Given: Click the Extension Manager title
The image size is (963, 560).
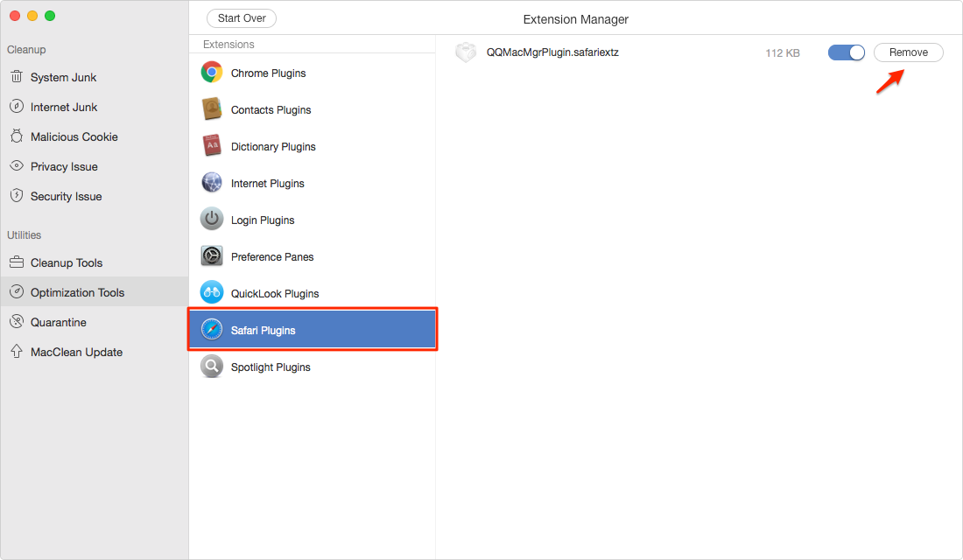Looking at the screenshot, I should click(575, 19).
